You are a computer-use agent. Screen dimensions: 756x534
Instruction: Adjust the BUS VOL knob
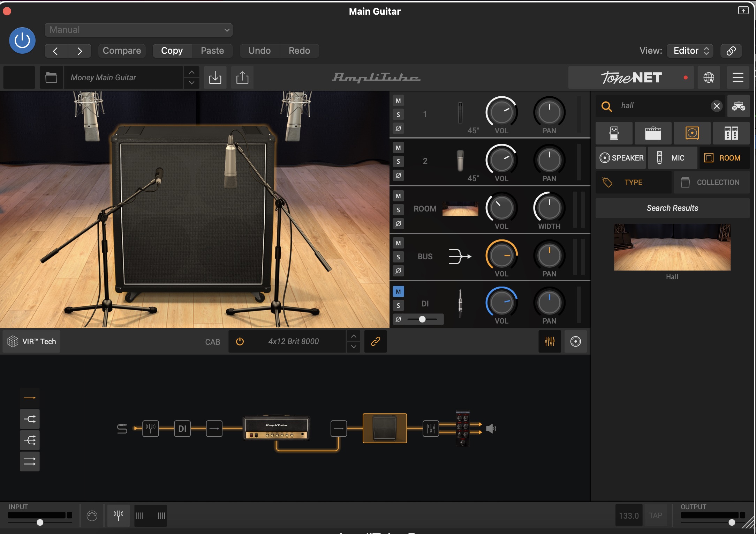point(501,255)
